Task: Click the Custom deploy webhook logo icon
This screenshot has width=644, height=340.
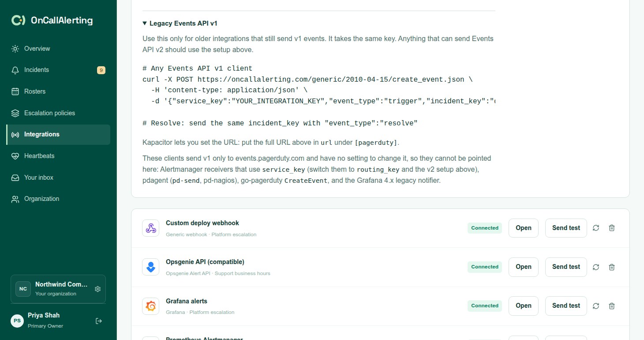Action: (151, 228)
